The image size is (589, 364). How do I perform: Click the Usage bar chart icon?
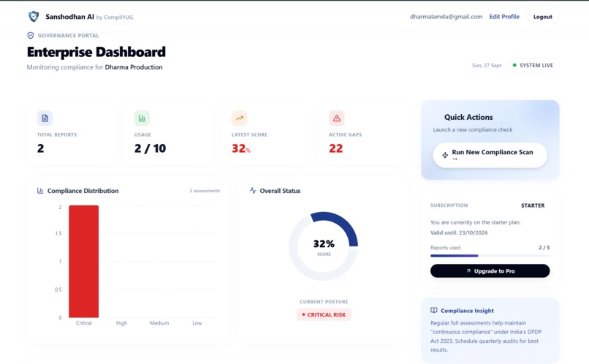[142, 118]
